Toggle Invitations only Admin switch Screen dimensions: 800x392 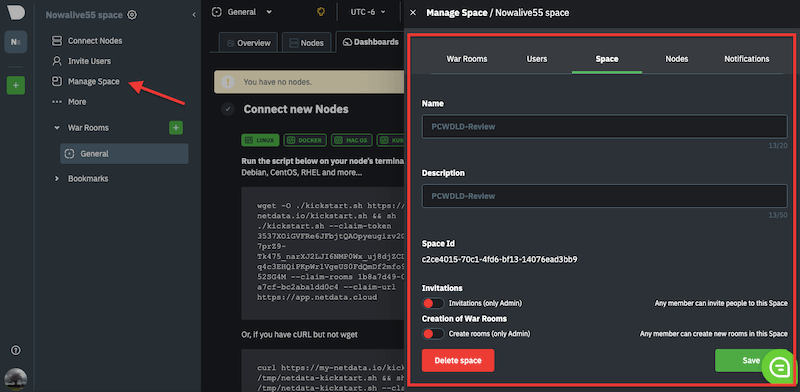point(433,303)
